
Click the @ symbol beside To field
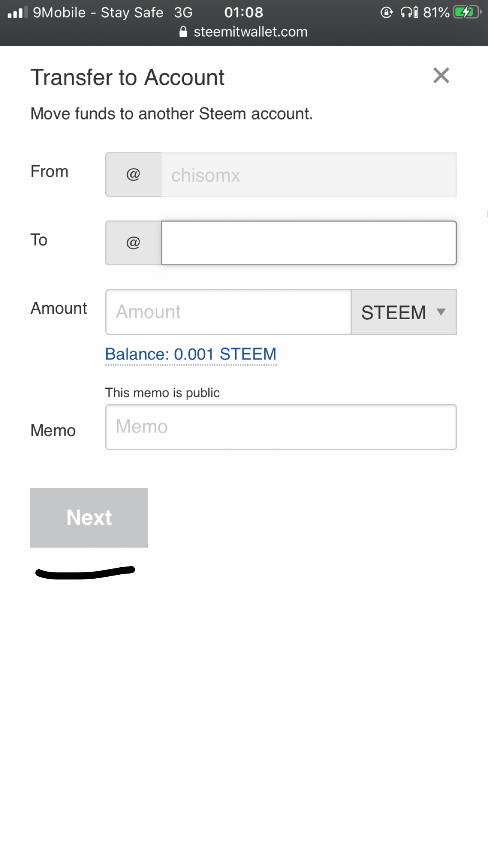point(133,243)
